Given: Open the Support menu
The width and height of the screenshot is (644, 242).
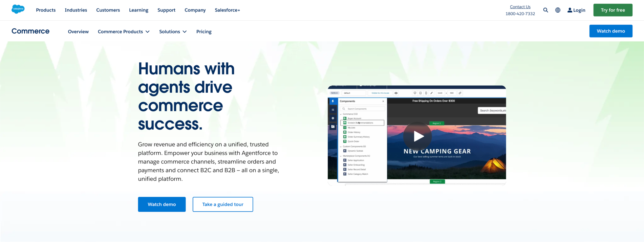Looking at the screenshot, I should (x=166, y=10).
